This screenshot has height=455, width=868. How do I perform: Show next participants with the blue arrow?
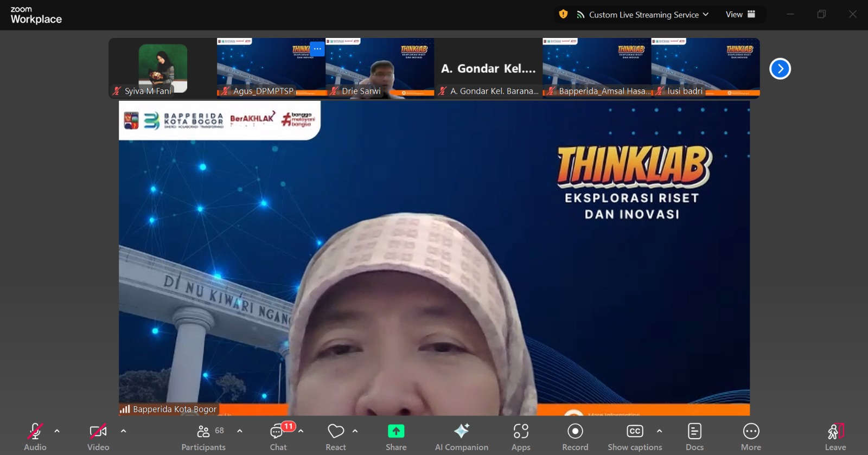(780, 69)
